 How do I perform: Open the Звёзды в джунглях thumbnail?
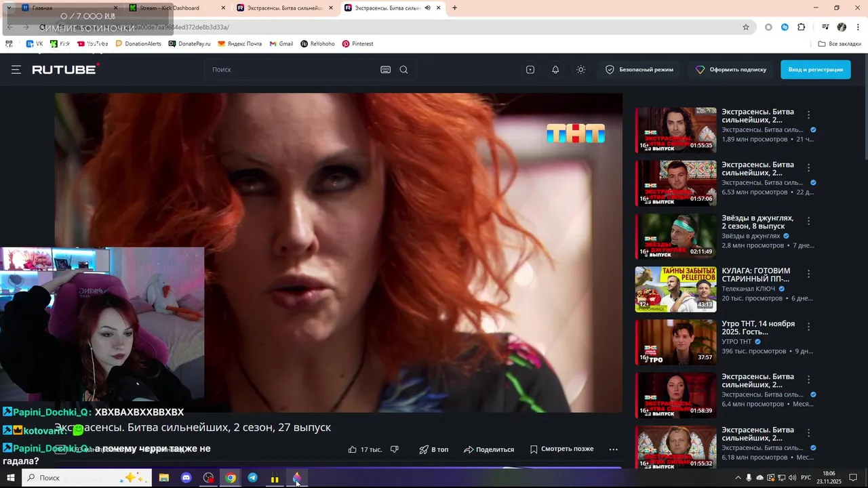point(675,236)
